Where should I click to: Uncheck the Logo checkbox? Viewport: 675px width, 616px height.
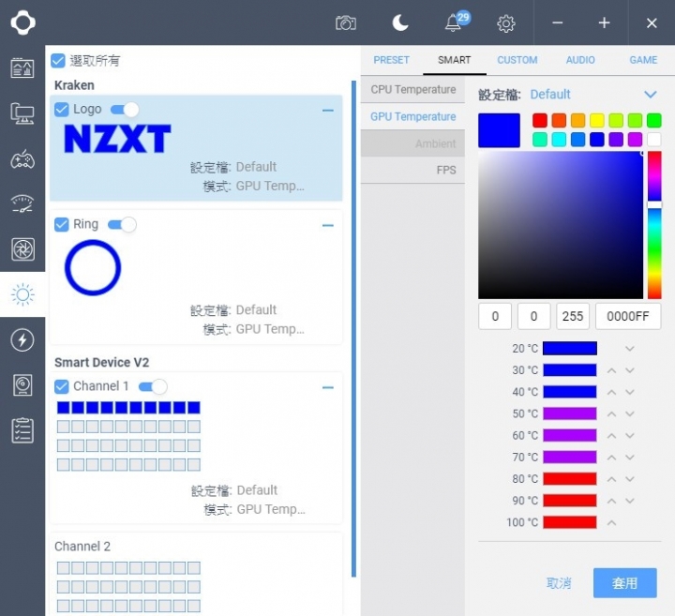coord(62,110)
